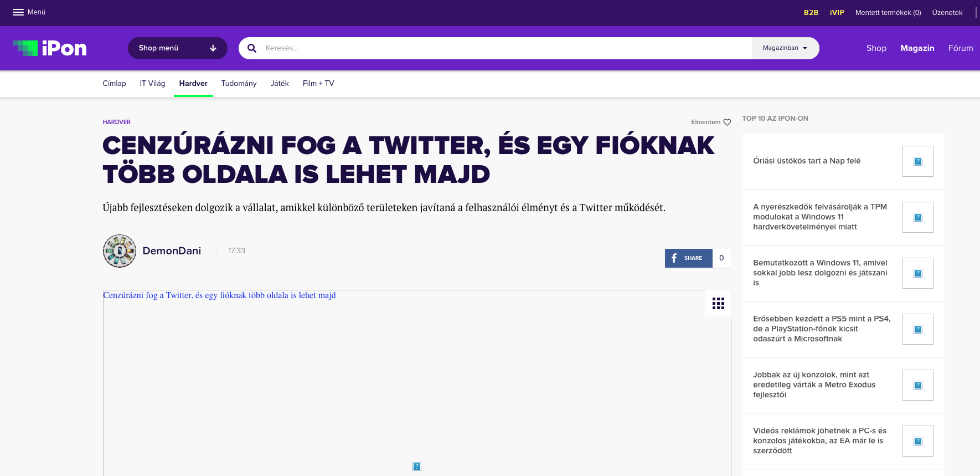Open the gallery grid icon
This screenshot has height=476, width=980.
[718, 303]
